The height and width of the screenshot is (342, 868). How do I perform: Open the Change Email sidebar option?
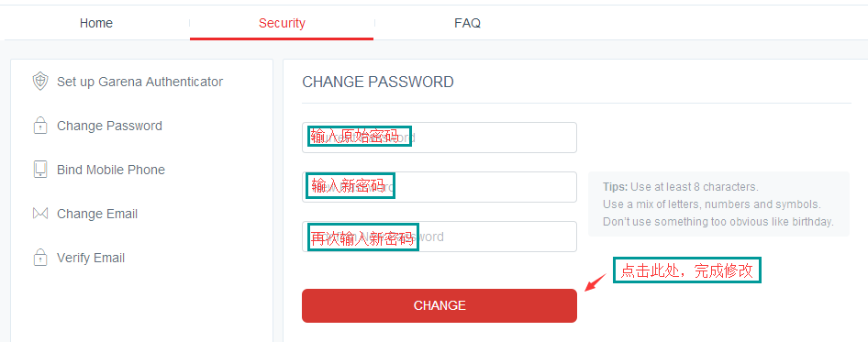(x=97, y=214)
